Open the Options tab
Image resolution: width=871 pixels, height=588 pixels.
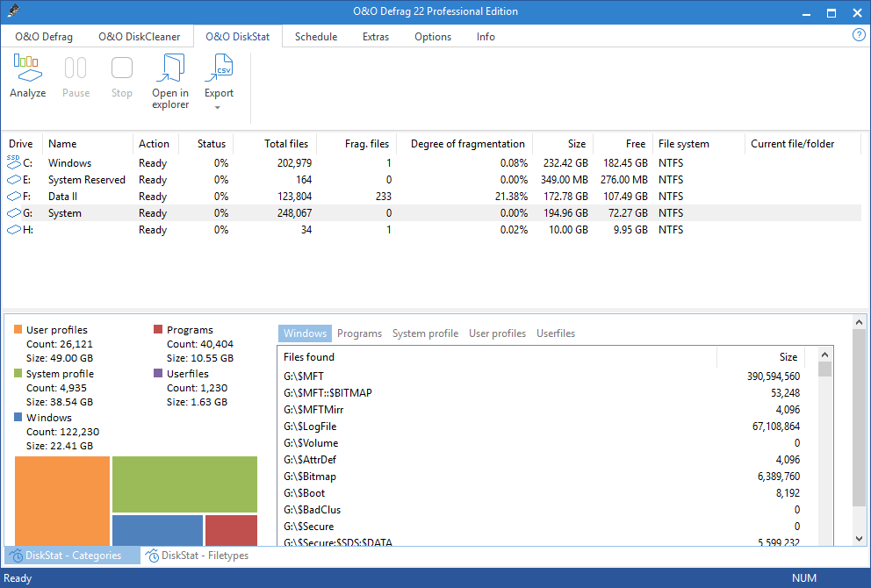[x=433, y=37]
